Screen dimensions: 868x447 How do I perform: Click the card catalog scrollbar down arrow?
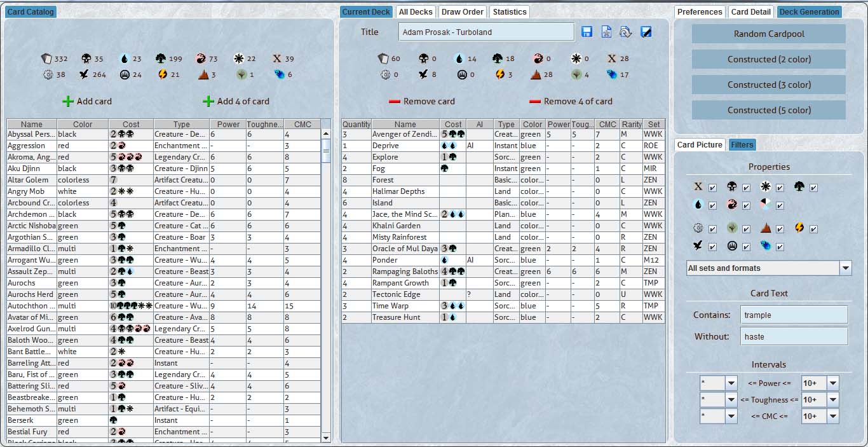click(x=326, y=437)
